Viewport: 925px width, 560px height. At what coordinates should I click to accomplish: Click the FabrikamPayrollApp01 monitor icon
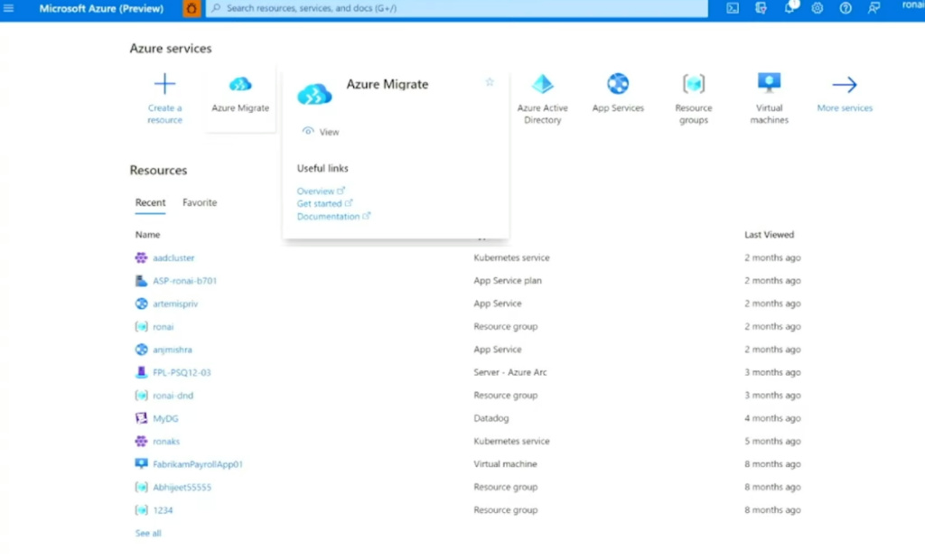point(141,464)
